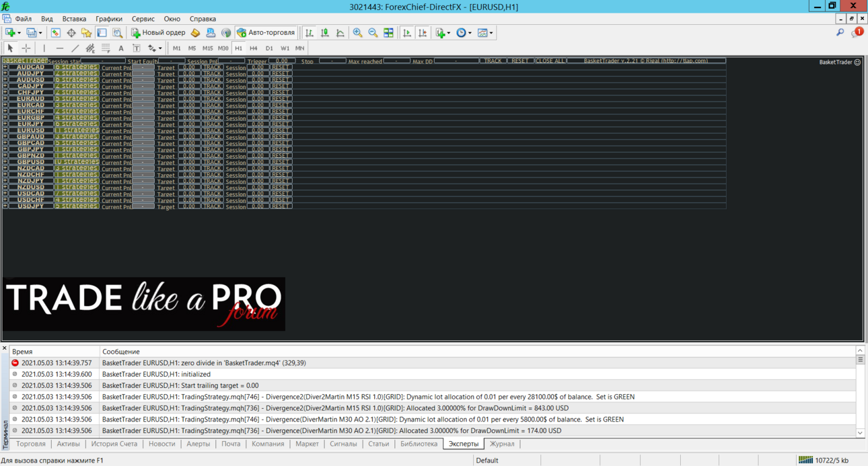
Task: Open the Графики menu
Action: coord(109,19)
